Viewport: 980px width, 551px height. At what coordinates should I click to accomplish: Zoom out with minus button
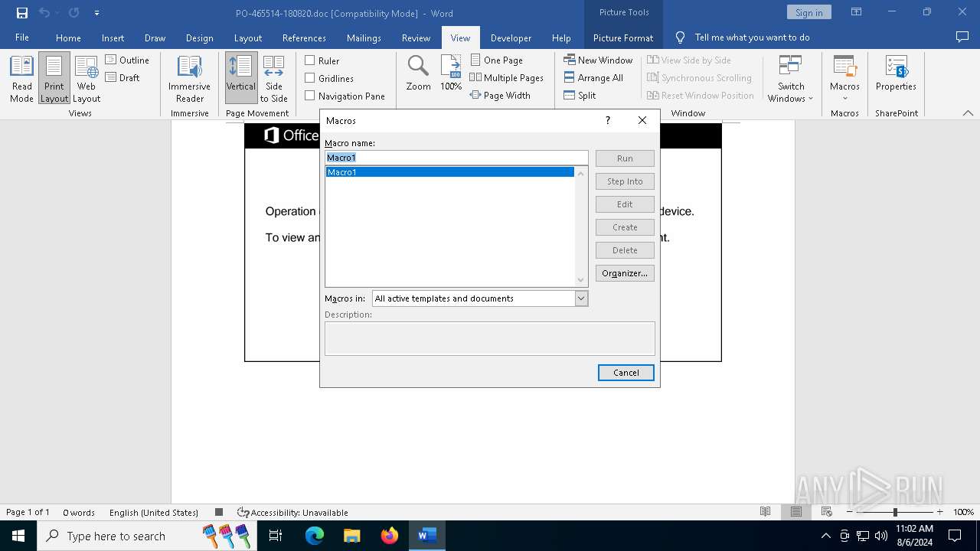click(x=850, y=512)
